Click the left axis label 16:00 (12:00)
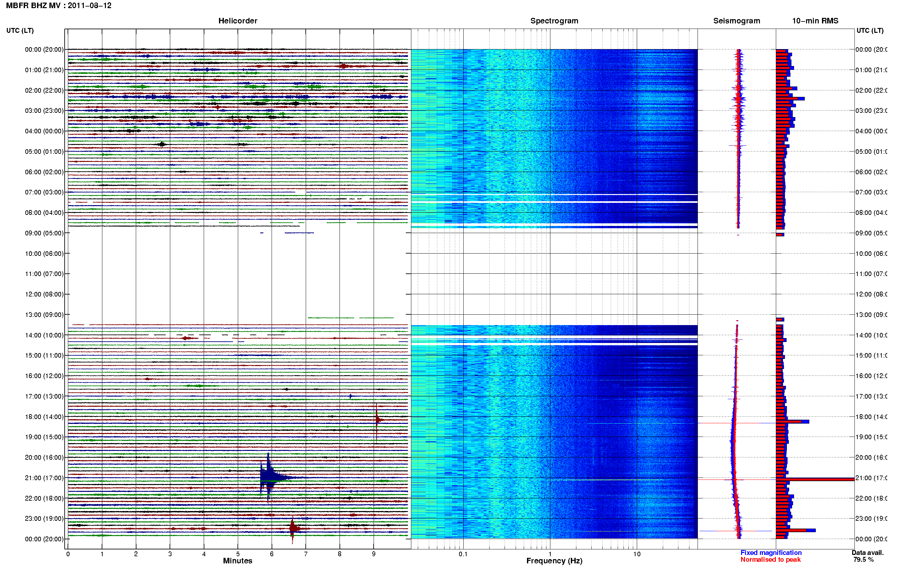 click(44, 376)
